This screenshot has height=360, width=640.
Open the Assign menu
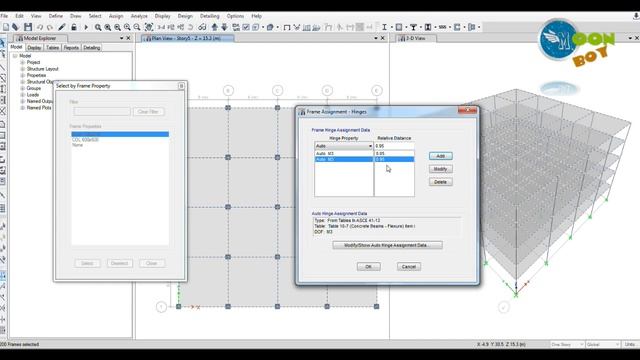pyautogui.click(x=116, y=16)
